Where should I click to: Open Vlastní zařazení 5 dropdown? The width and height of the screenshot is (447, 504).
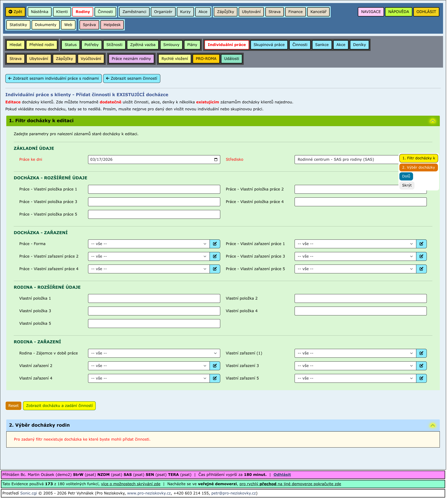[355, 378]
